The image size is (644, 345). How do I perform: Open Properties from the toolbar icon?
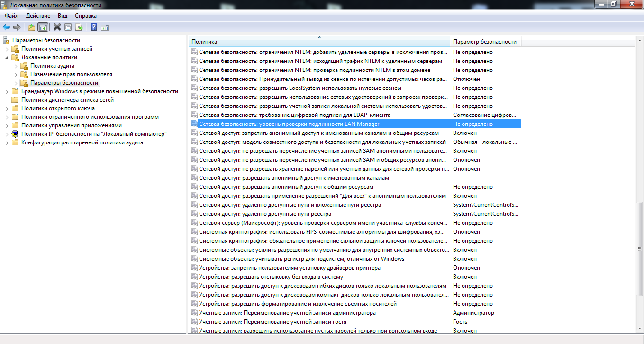coord(68,27)
